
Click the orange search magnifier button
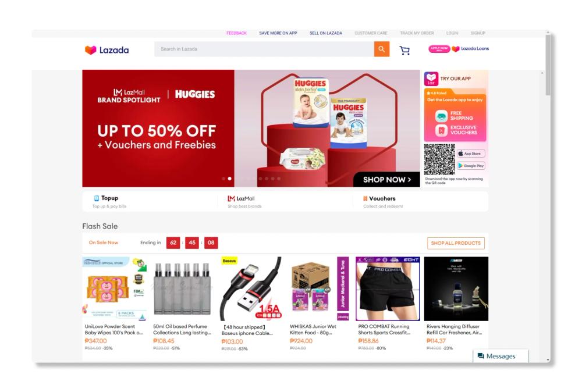[382, 49]
